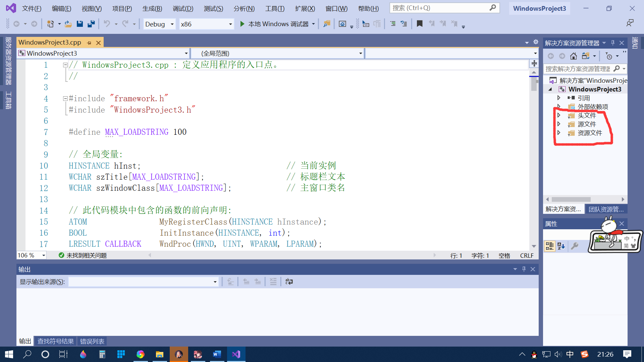Click the Undo arrow icon
644x362 pixels.
107,24
